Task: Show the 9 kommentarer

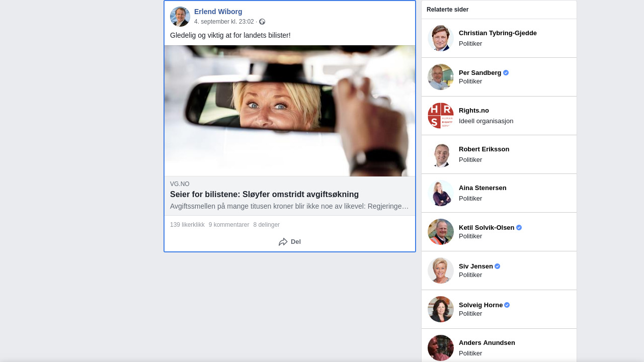Action: tap(229, 225)
